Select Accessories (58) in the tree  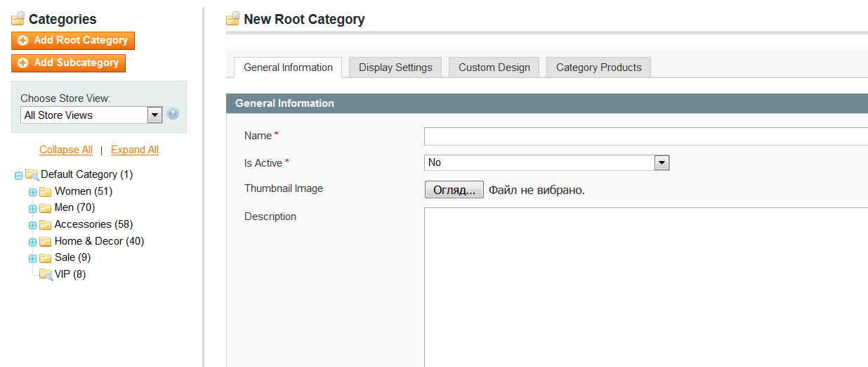pos(93,224)
